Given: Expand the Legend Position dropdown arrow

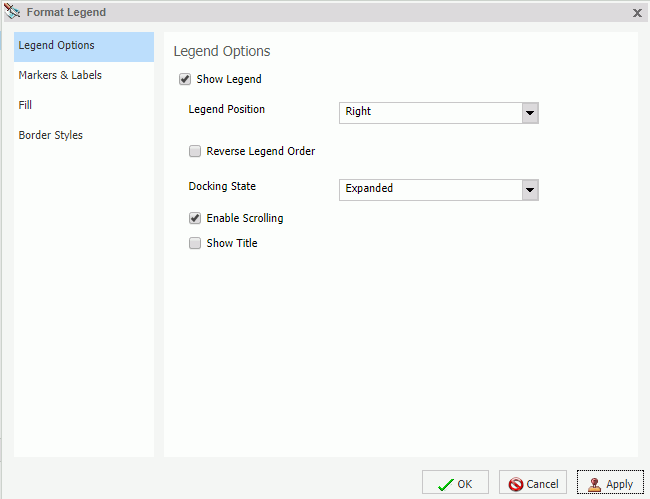Looking at the screenshot, I should [530, 113].
